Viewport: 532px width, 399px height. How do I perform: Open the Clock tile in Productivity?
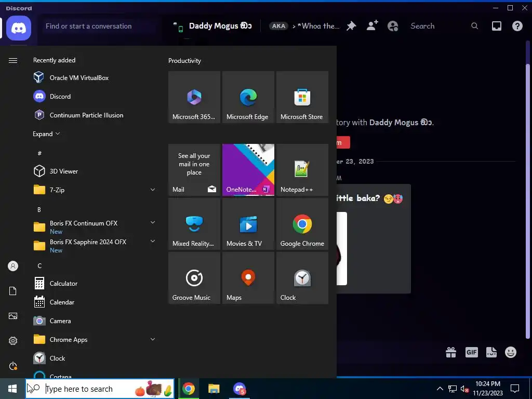(x=302, y=278)
